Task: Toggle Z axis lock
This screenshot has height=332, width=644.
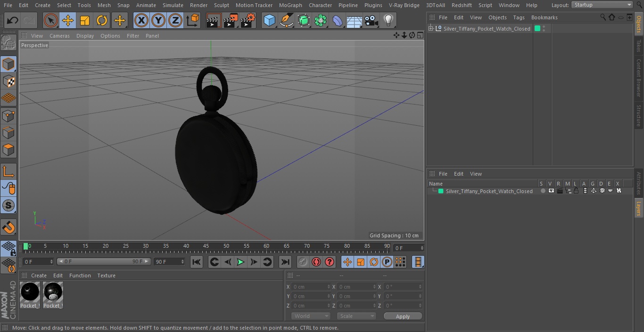Action: pyautogui.click(x=175, y=20)
